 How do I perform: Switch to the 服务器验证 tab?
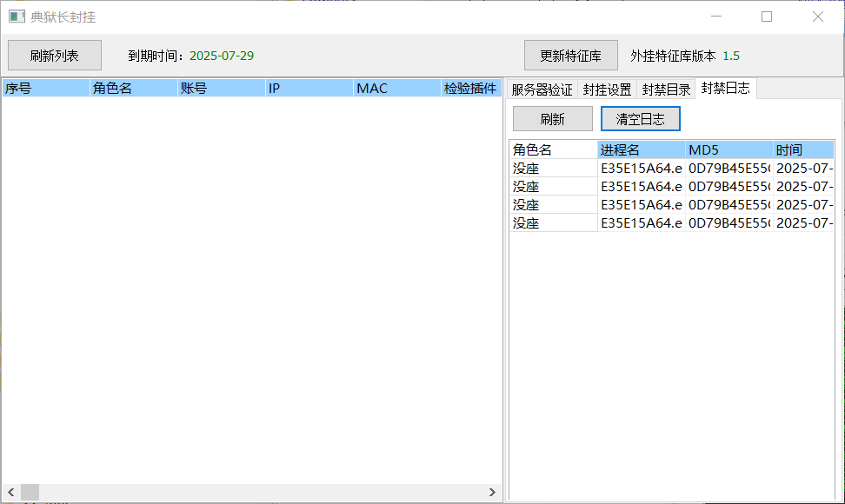[x=542, y=89]
